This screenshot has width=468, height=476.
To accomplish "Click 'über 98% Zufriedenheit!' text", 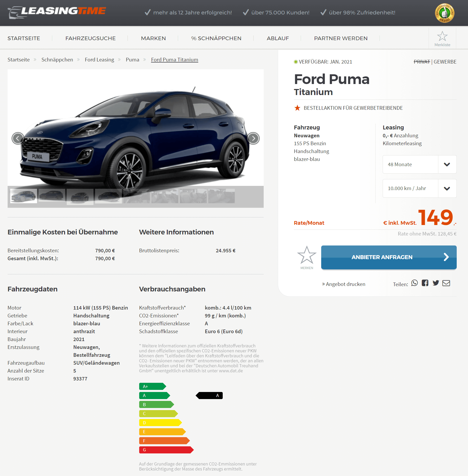I will click(362, 13).
